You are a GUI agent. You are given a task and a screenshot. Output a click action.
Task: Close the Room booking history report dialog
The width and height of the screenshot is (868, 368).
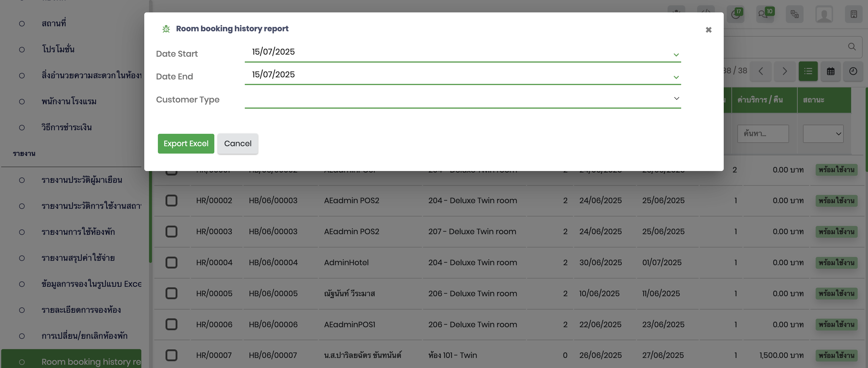point(708,30)
